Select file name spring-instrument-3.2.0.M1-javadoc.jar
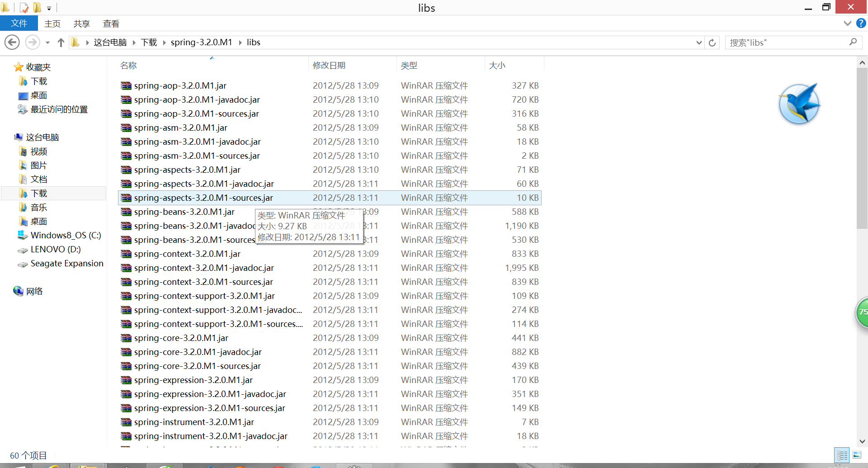Viewport: 868px width, 468px height. click(211, 436)
